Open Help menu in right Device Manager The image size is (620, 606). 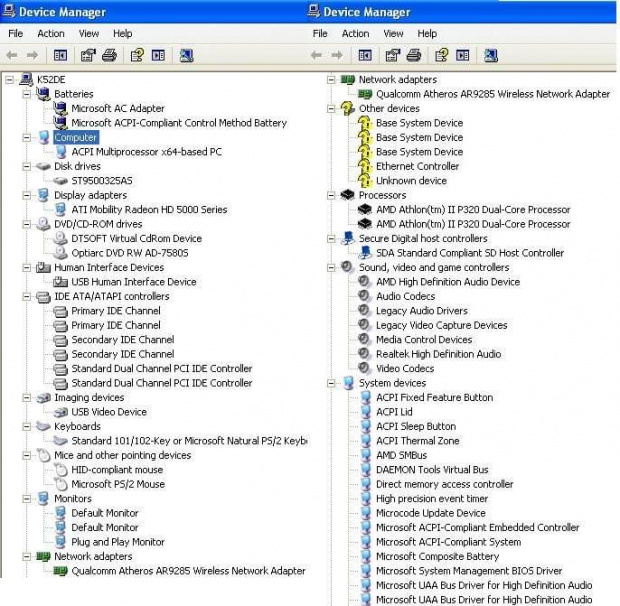click(427, 34)
